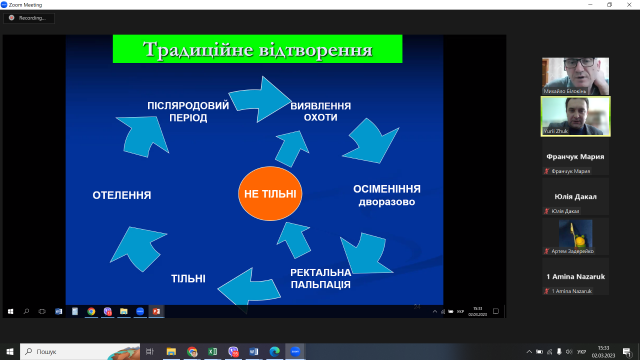
Task: Click the ПІСЛЯРОДОВИЙ ПЕРІОД slide label
Action: click(x=188, y=111)
